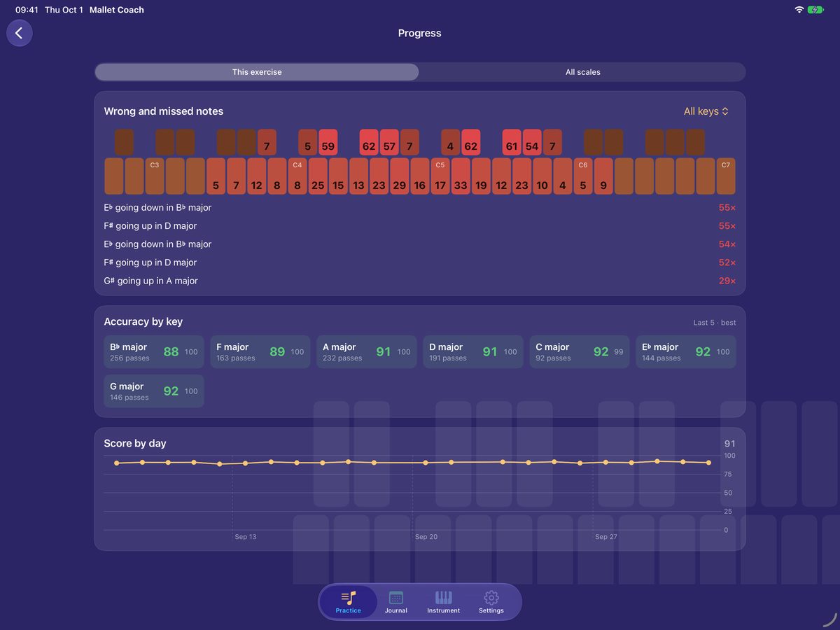Open the A major accuracy card
The width and height of the screenshot is (840, 630).
(367, 352)
